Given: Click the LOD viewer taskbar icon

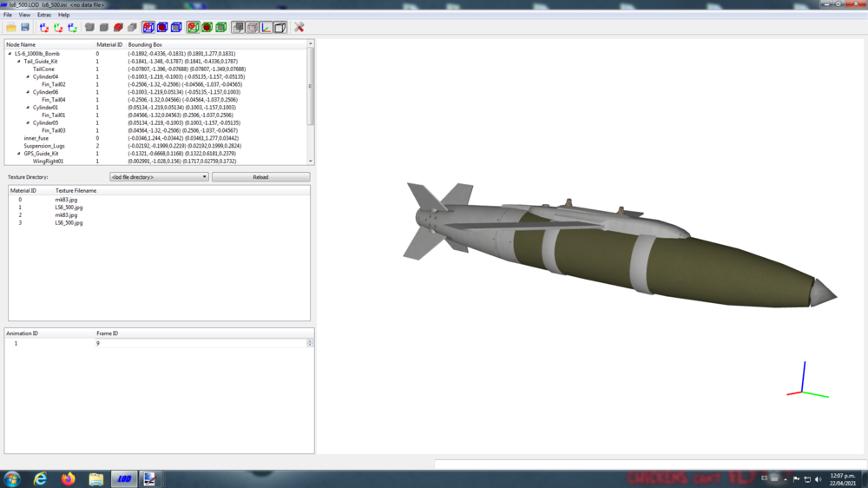Looking at the screenshot, I should coord(124,478).
